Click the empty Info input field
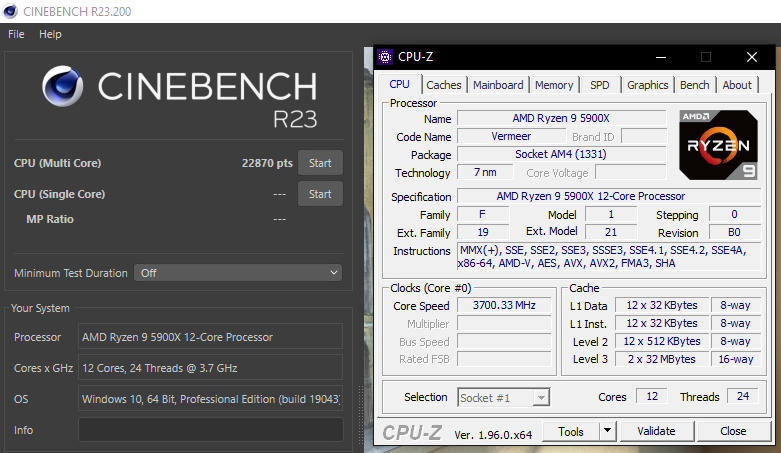Viewport: 781px width, 453px height. (210, 430)
